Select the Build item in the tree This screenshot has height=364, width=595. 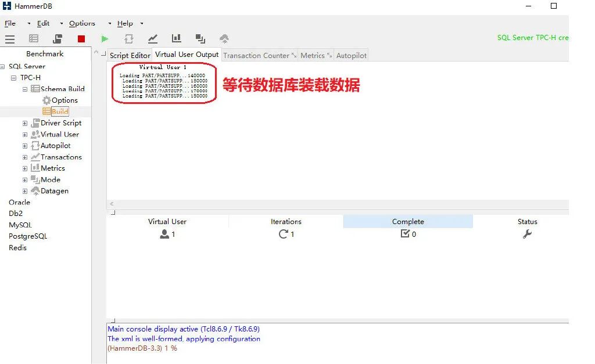pyautogui.click(x=56, y=111)
